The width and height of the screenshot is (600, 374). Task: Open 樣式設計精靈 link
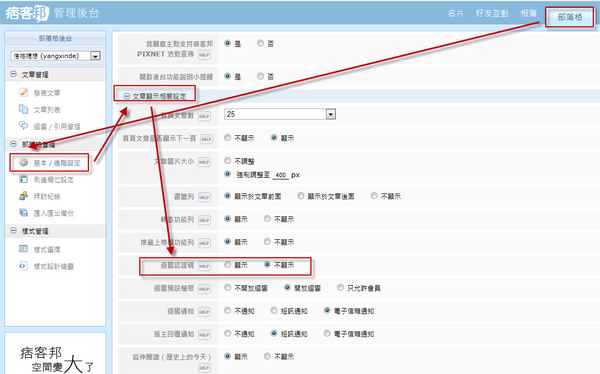54,266
